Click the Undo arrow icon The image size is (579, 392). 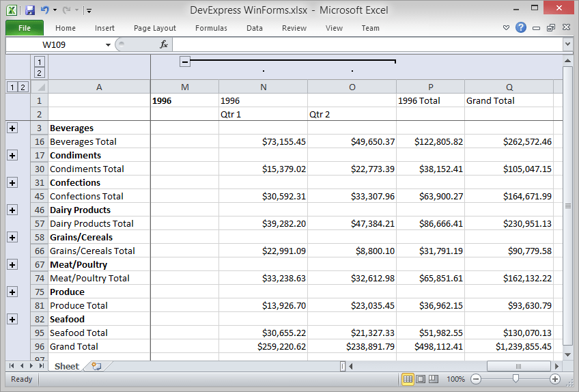pyautogui.click(x=45, y=10)
